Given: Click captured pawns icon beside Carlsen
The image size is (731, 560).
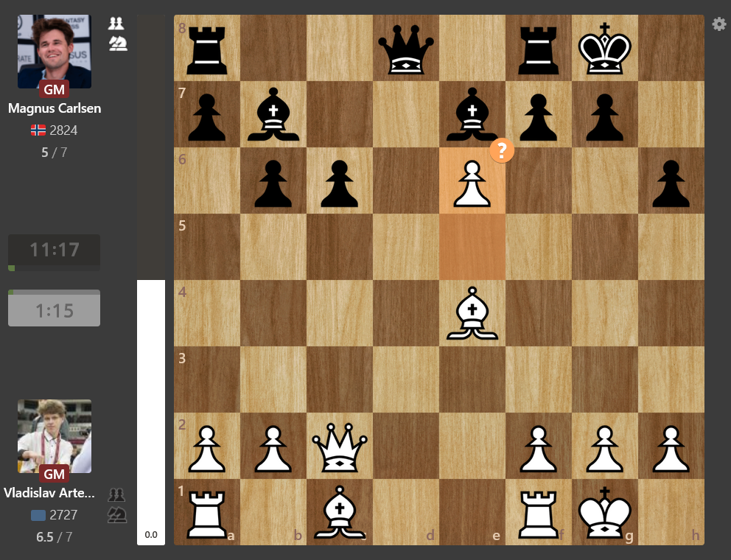Looking at the screenshot, I should pos(116,24).
